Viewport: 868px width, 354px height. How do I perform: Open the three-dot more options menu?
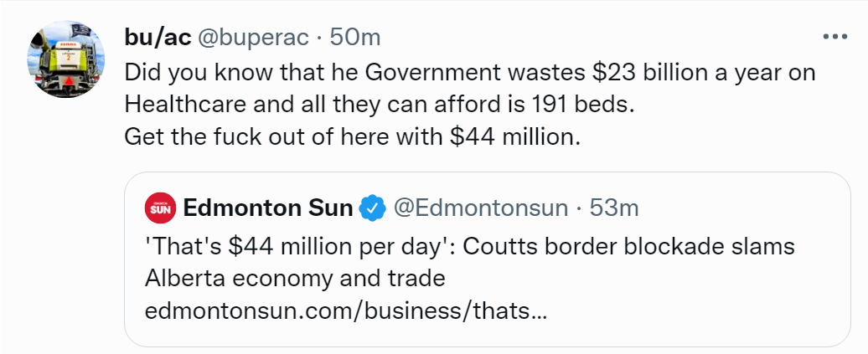tap(835, 37)
